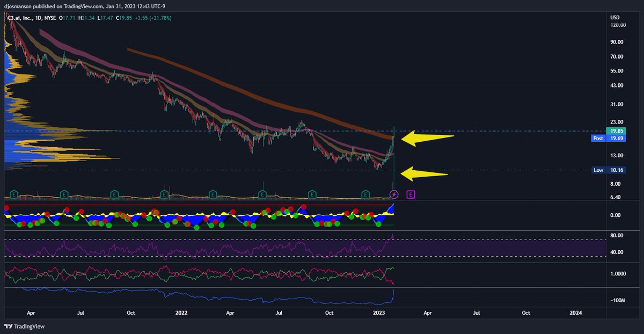The height and width of the screenshot is (334, 644).
Task: Click the 2022 label on the time axis
Action: tap(180, 313)
